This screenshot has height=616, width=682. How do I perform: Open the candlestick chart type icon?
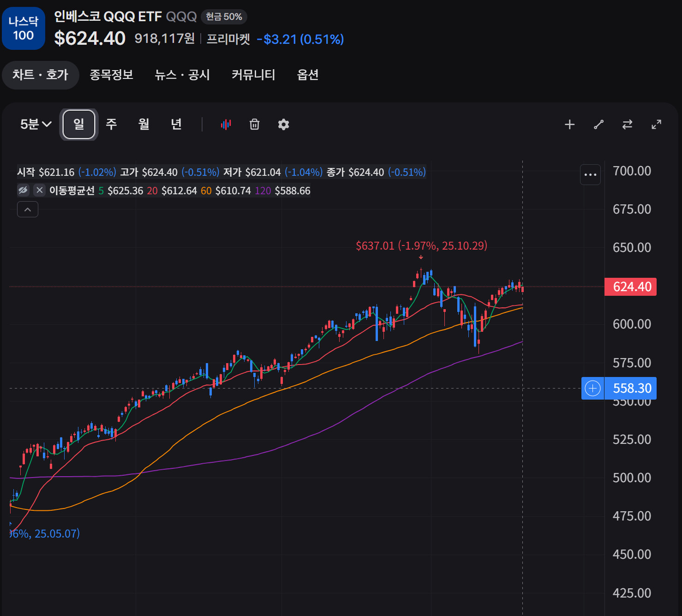[226, 125]
